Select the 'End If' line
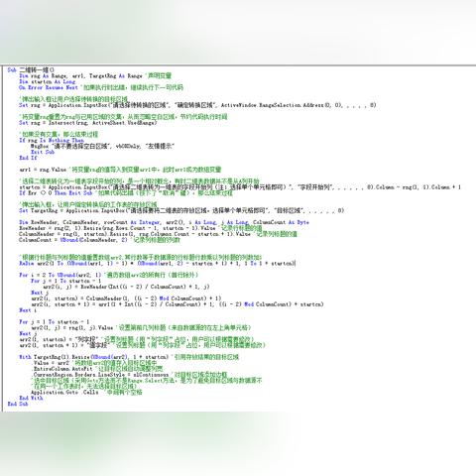Viewport: 476px width, 476px height. (28, 158)
